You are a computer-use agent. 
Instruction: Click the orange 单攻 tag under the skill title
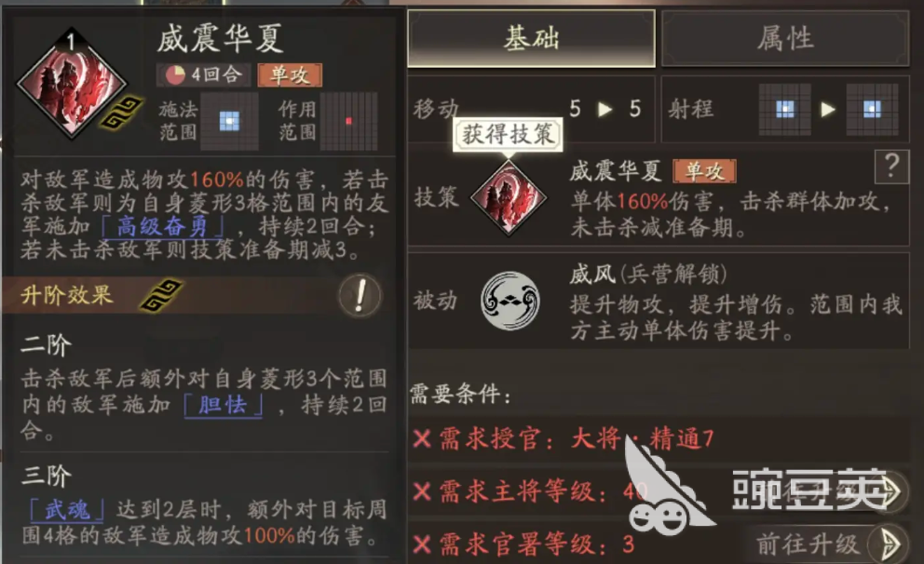(x=290, y=75)
